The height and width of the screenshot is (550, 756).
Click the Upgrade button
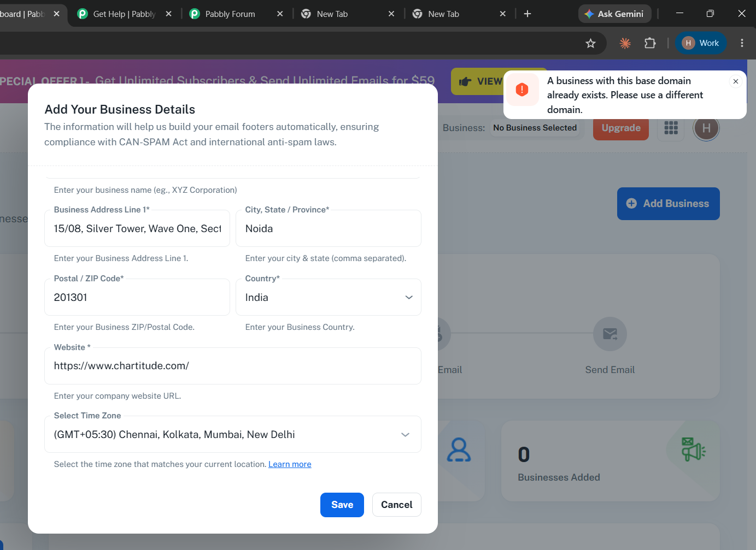coord(621,128)
